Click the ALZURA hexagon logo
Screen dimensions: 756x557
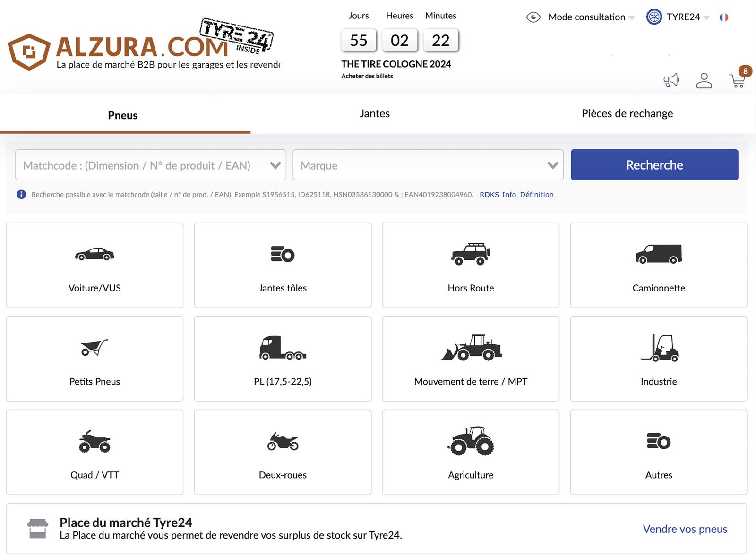click(x=29, y=52)
